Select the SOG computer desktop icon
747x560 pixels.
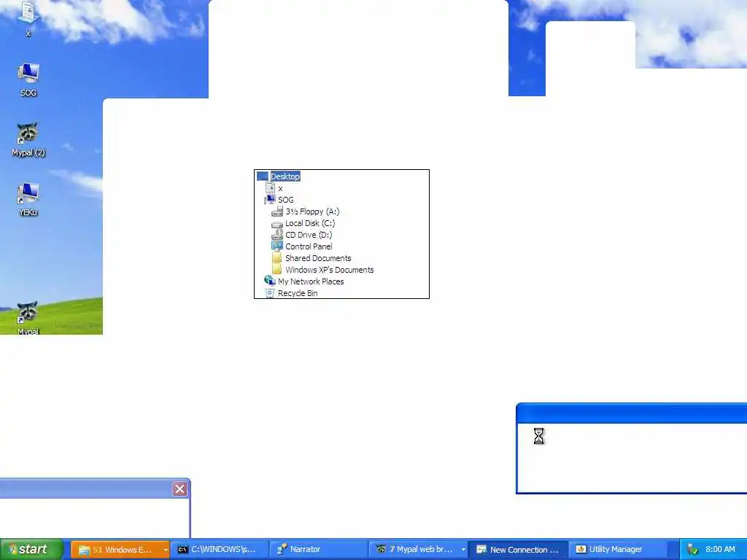28,79
